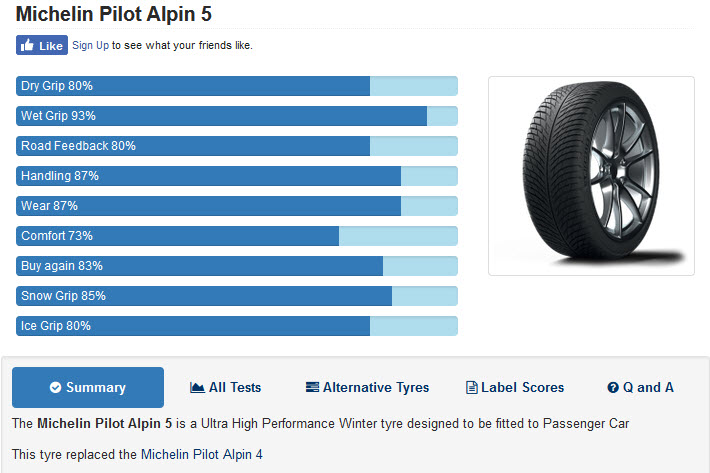The width and height of the screenshot is (710, 473).
Task: Click the Label Scores document icon
Action: click(x=471, y=387)
